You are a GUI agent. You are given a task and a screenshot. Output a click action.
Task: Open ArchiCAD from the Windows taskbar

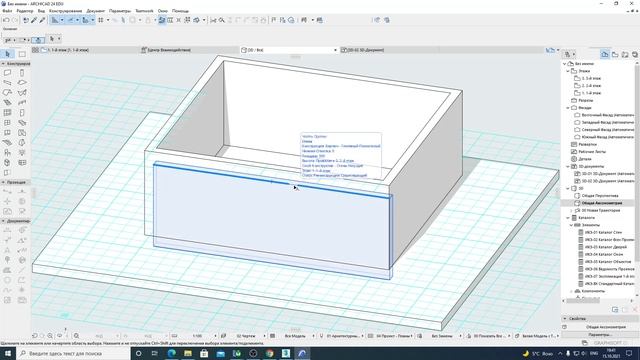(302, 353)
